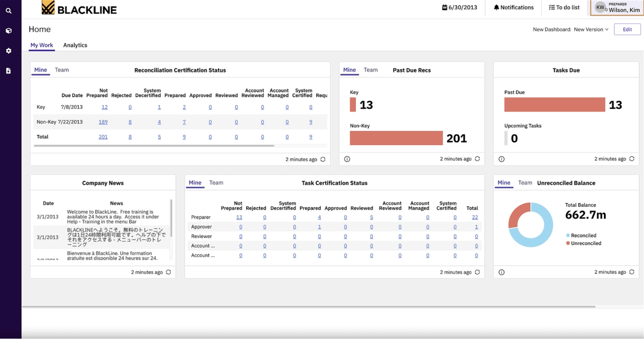Click the Unreconciled legend color dot

click(x=568, y=244)
